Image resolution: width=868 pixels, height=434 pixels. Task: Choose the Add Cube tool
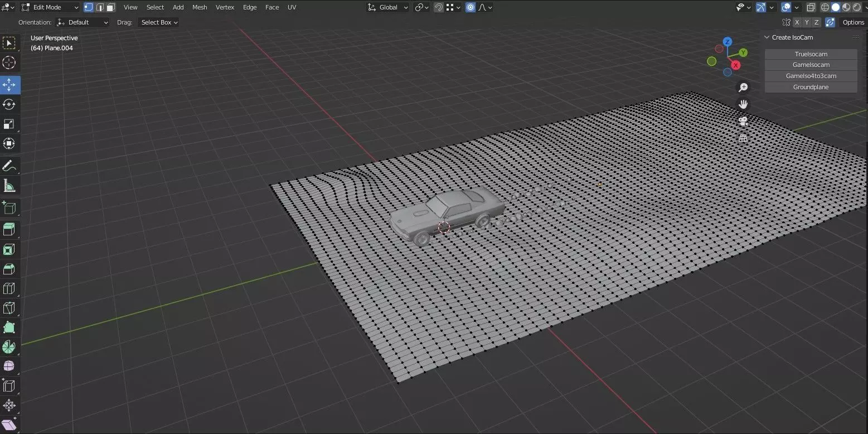pos(9,208)
